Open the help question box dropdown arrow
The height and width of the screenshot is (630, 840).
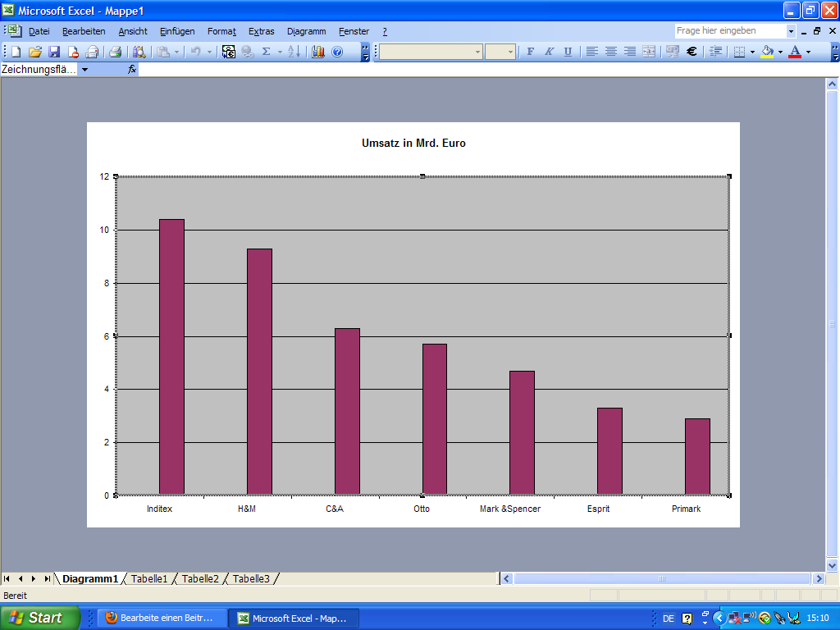[x=791, y=31]
